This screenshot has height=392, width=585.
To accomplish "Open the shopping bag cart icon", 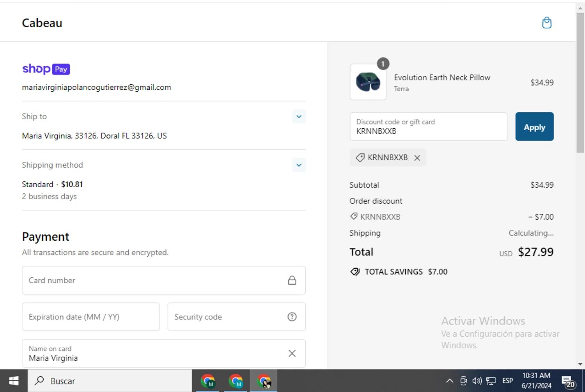I will coord(547,23).
